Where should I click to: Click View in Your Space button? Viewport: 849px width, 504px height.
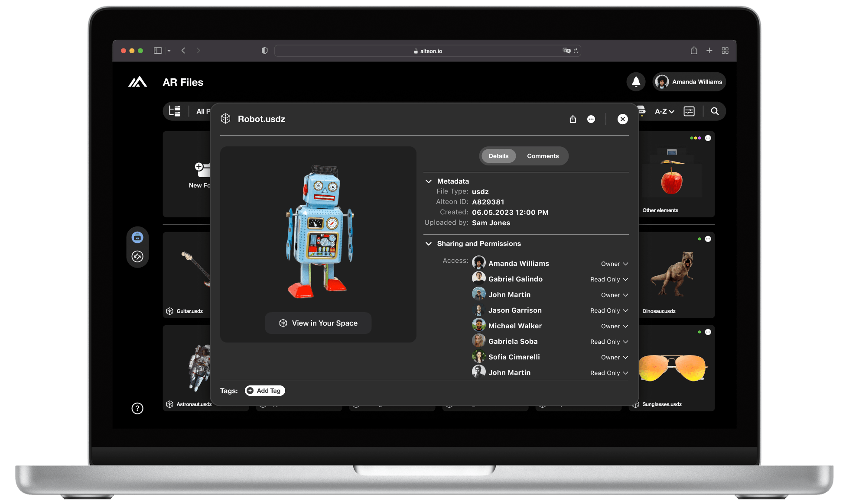click(318, 323)
